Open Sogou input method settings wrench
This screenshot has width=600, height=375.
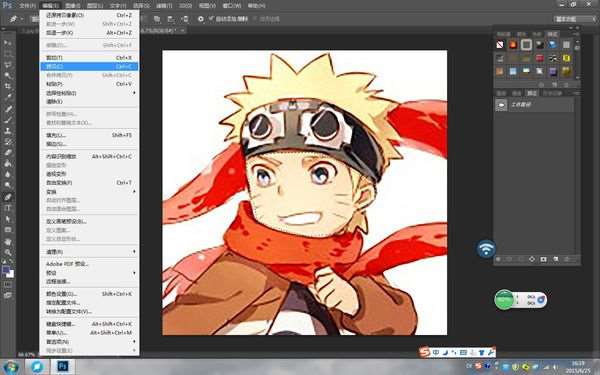tap(491, 352)
